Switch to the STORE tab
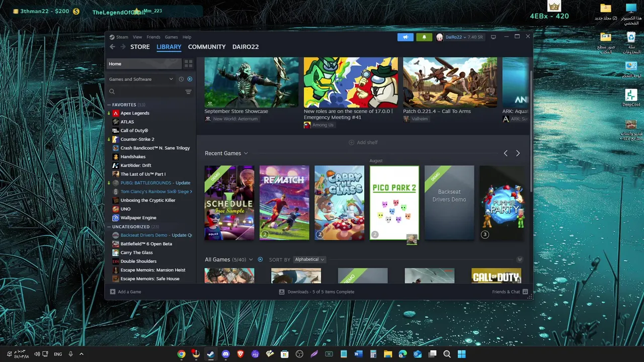This screenshot has width=644, height=362. pyautogui.click(x=140, y=47)
